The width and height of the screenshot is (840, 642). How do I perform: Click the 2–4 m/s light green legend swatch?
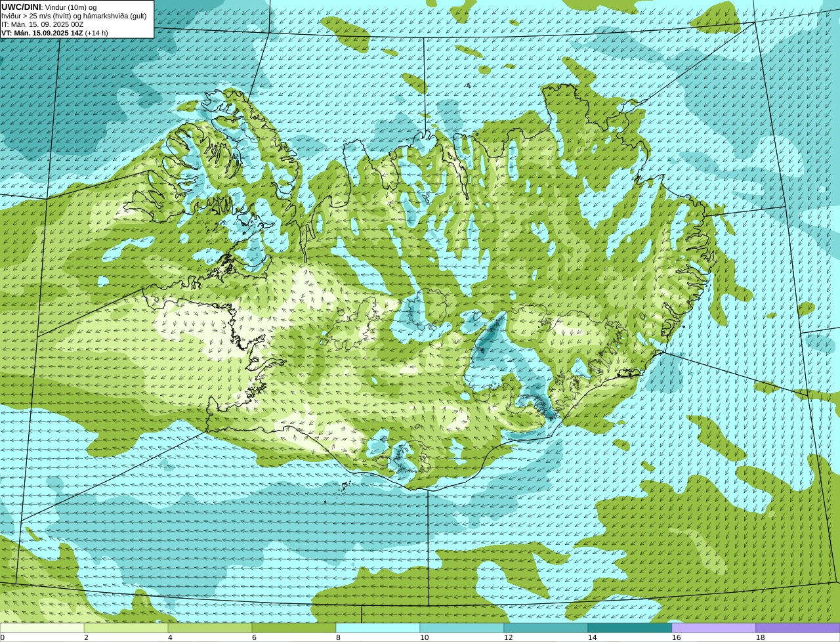tap(126, 628)
